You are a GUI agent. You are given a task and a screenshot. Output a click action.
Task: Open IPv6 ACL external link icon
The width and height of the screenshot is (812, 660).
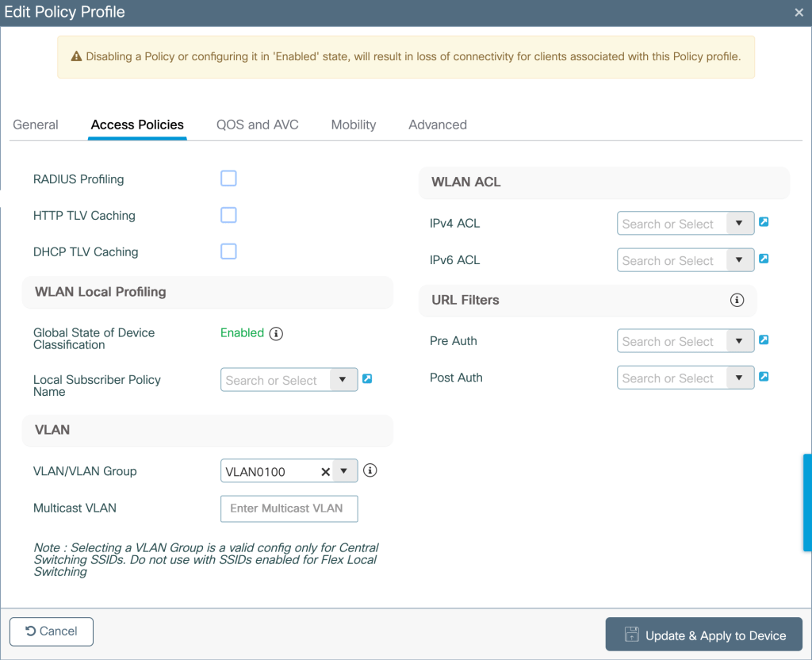click(764, 259)
